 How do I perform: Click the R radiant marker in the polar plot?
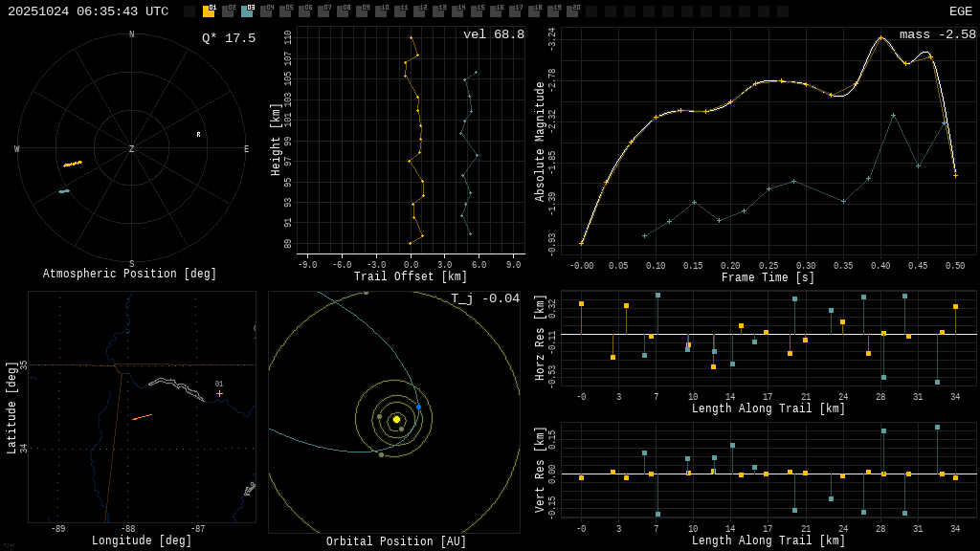click(x=199, y=135)
